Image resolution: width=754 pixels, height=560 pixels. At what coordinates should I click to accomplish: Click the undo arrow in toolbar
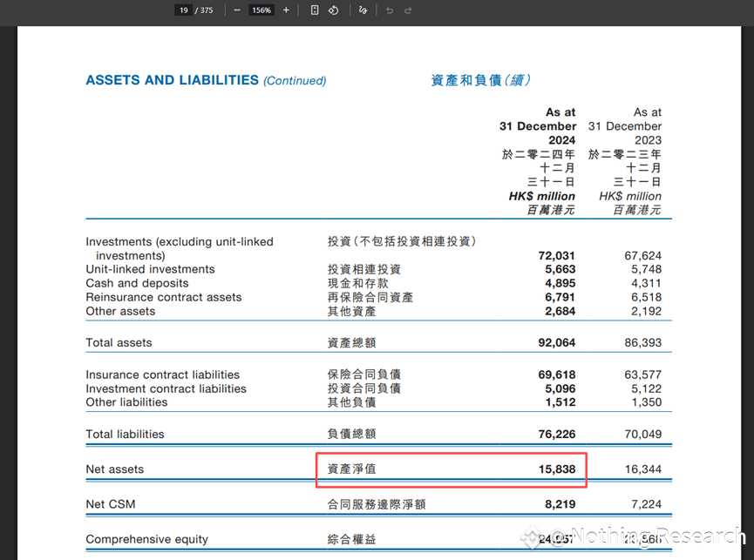(x=389, y=10)
